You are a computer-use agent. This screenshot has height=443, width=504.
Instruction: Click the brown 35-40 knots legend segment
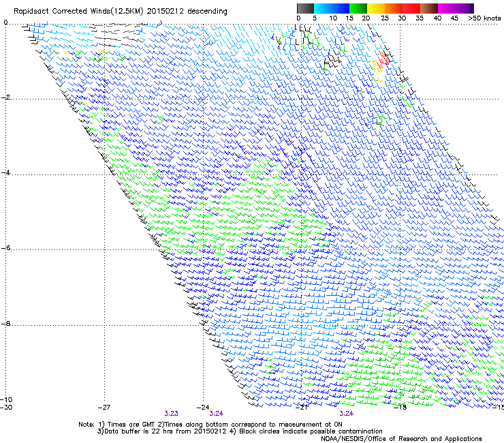(x=429, y=8)
